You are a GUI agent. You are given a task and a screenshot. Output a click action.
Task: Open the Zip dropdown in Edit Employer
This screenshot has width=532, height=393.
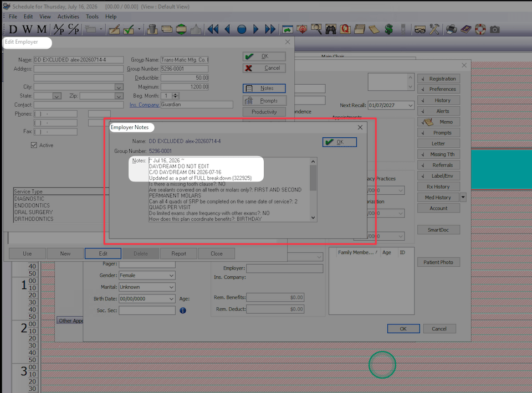click(x=119, y=96)
